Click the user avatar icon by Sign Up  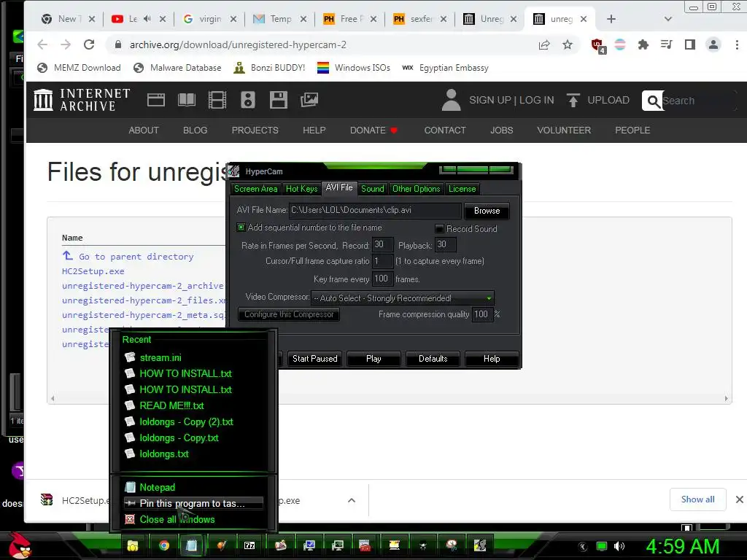click(x=451, y=100)
